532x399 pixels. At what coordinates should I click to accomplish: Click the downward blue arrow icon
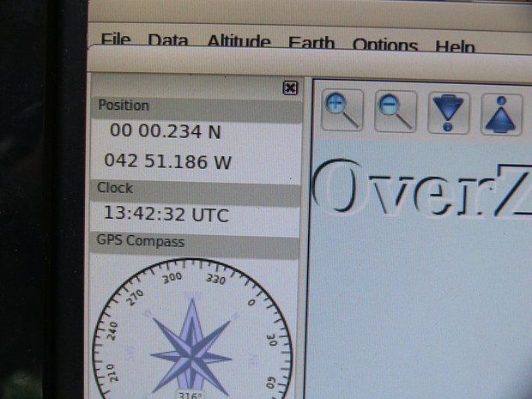(x=449, y=113)
